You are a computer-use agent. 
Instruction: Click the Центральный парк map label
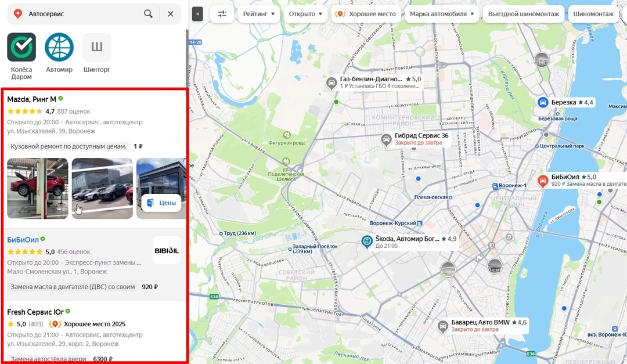point(562,146)
